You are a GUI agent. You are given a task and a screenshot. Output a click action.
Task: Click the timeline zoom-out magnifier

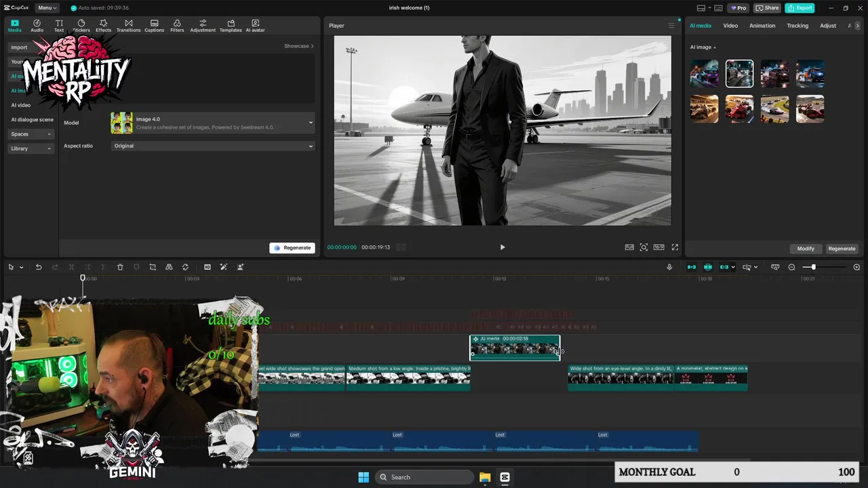click(x=791, y=267)
